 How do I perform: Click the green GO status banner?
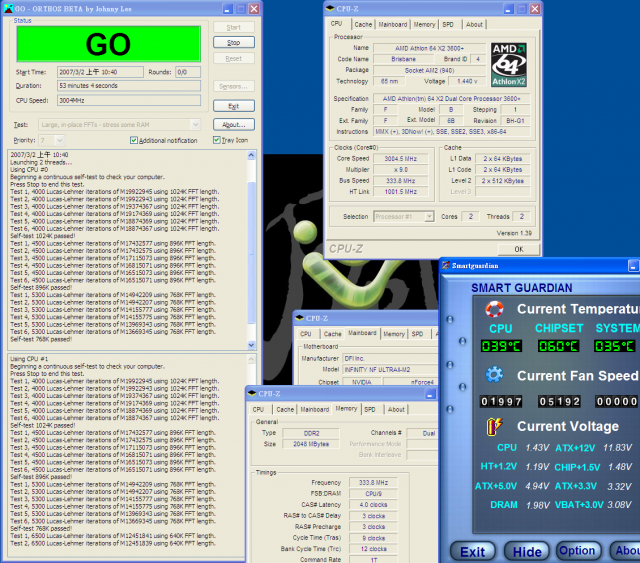[109, 44]
